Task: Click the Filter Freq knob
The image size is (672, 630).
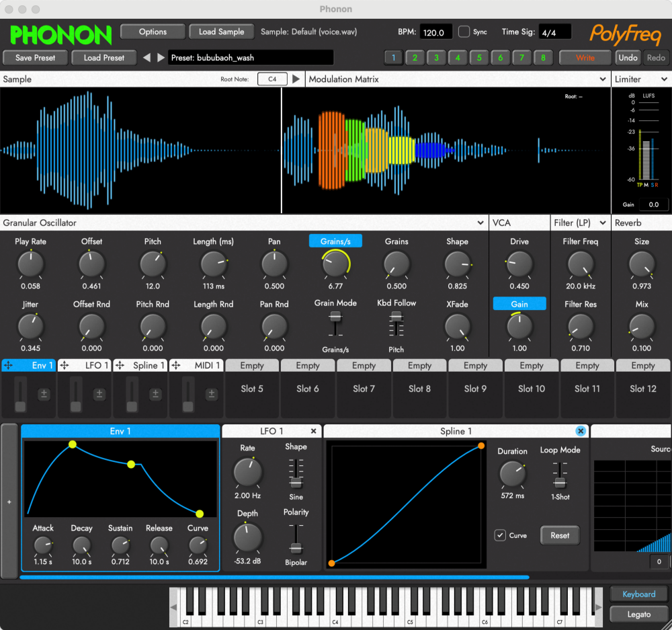Action: pyautogui.click(x=581, y=264)
